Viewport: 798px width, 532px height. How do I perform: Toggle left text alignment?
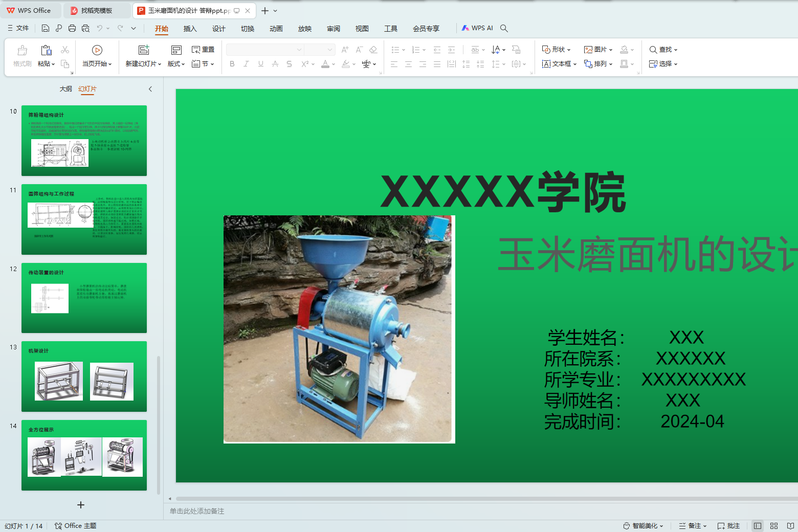[394, 64]
